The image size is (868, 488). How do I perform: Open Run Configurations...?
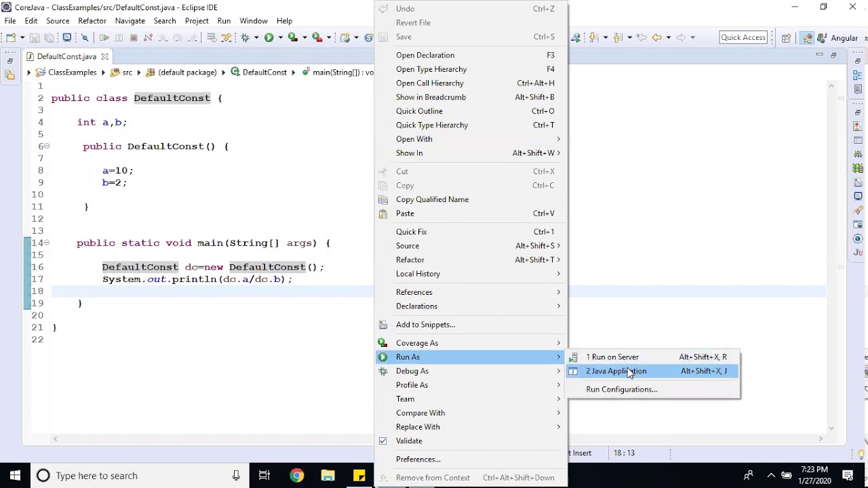(x=653, y=389)
